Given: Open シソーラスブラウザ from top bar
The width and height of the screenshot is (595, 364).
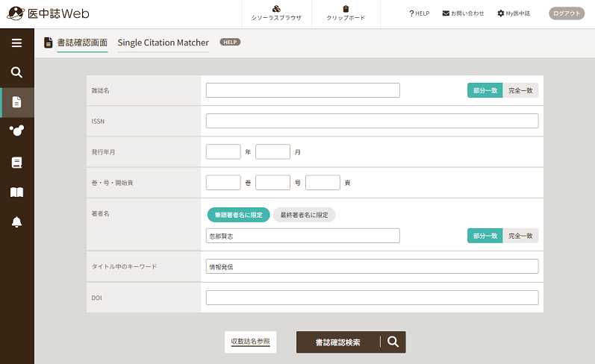Looking at the screenshot, I should [277, 13].
